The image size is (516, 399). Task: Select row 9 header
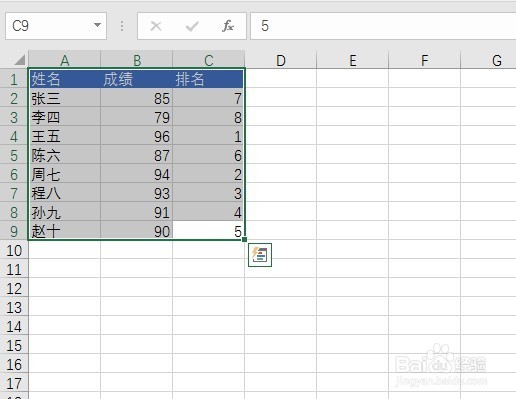(14, 231)
